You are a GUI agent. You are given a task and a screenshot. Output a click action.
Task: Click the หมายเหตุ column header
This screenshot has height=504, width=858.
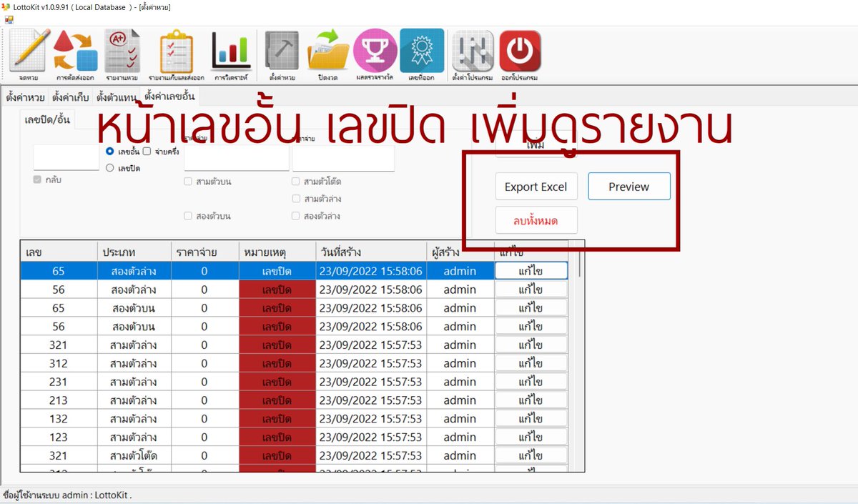[x=277, y=252]
